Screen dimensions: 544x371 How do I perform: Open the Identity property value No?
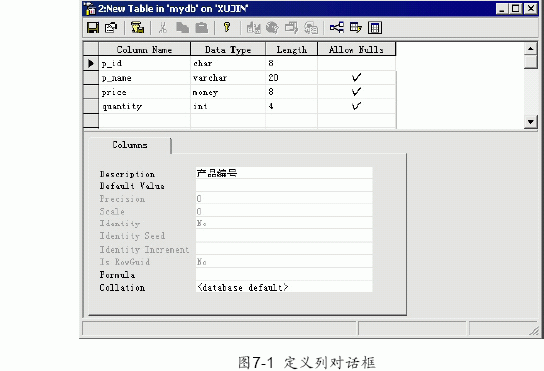point(284,223)
